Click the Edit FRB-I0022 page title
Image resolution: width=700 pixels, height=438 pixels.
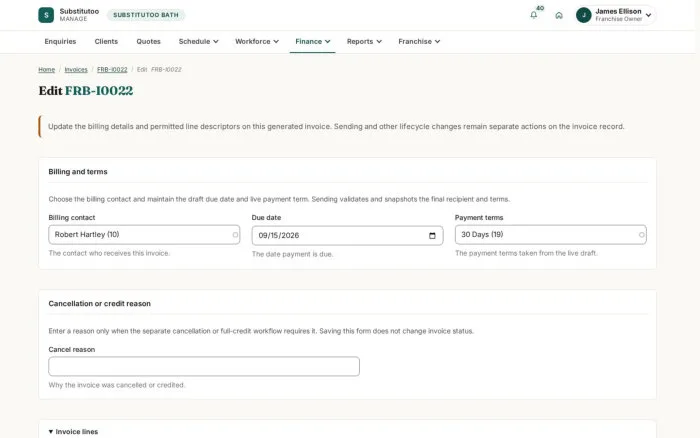click(x=86, y=91)
